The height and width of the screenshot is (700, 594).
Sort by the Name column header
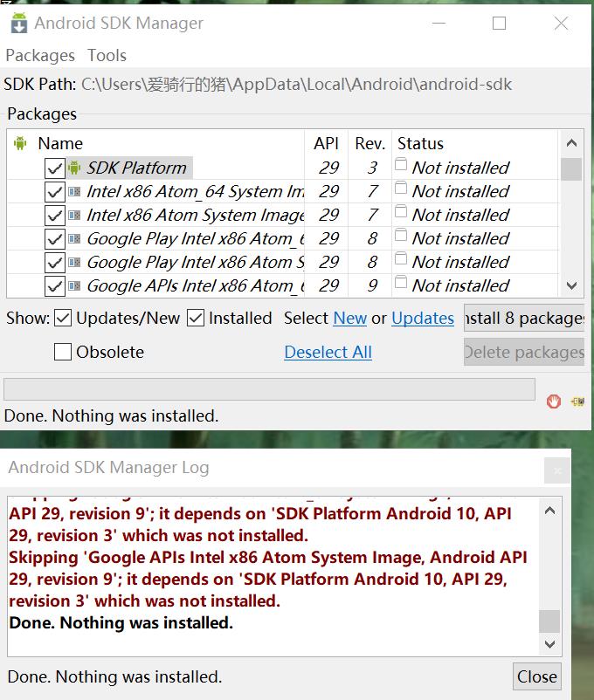[60, 144]
